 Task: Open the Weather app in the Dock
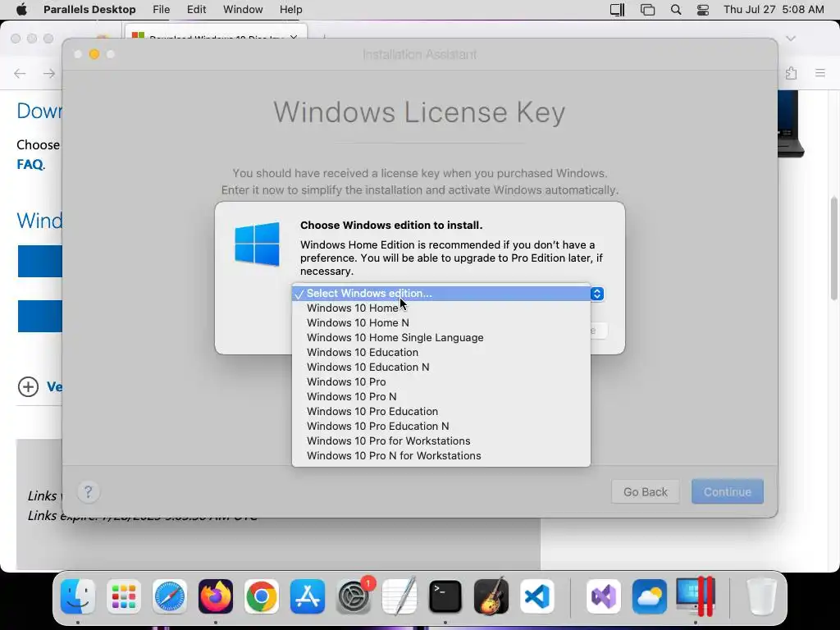650,596
